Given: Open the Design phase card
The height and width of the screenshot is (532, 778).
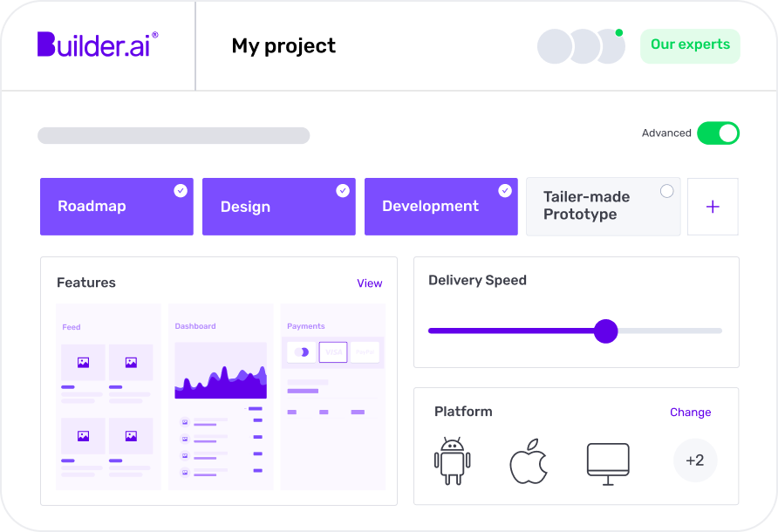Looking at the screenshot, I should coord(279,207).
